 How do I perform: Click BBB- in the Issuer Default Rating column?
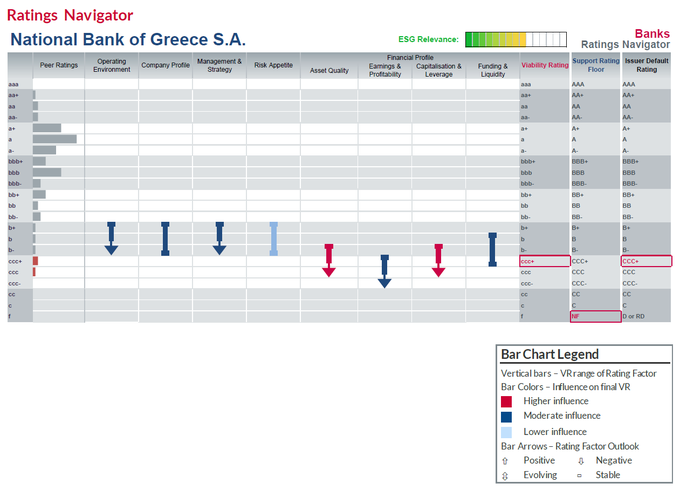(629, 184)
